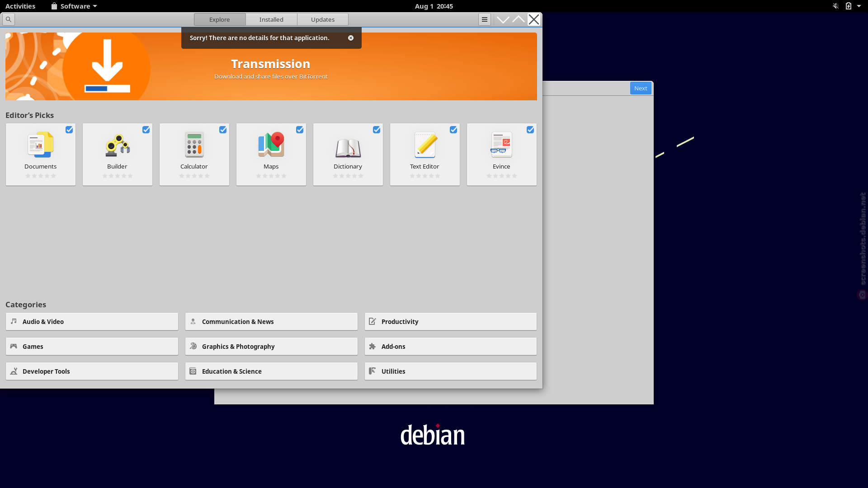Toggle the installed checkmark on Calculator
The width and height of the screenshot is (868, 488).
pos(223,130)
